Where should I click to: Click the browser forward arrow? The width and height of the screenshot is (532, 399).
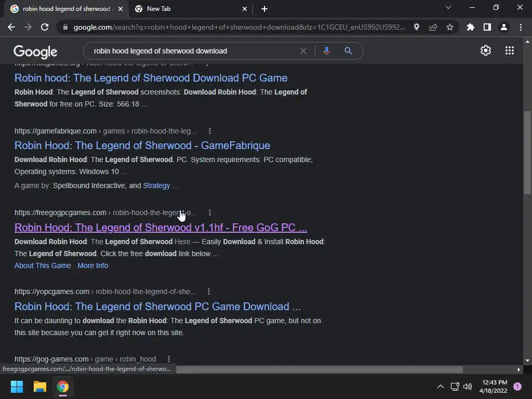tap(28, 27)
